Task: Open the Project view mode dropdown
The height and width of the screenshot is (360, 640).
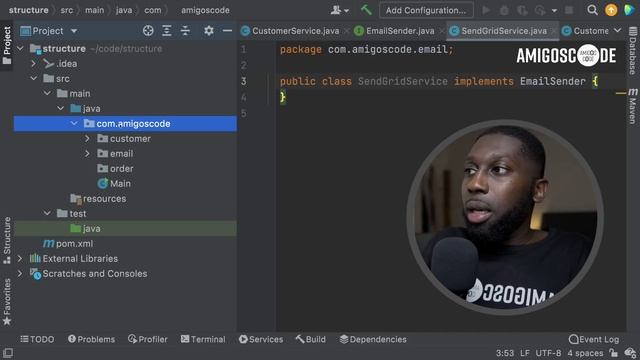Action: pos(74,31)
